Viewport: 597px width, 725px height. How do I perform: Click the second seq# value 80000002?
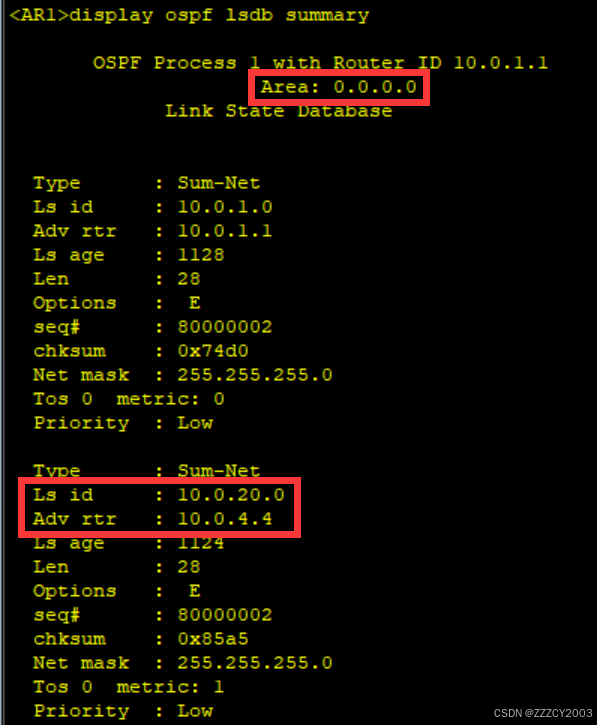click(225, 615)
